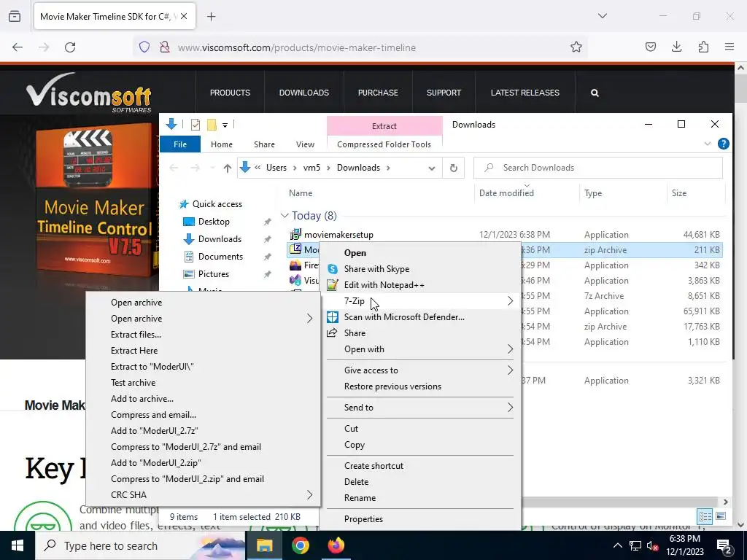The image size is (747, 560).
Task: Switch to Explorer View tab
Action: coord(305,144)
